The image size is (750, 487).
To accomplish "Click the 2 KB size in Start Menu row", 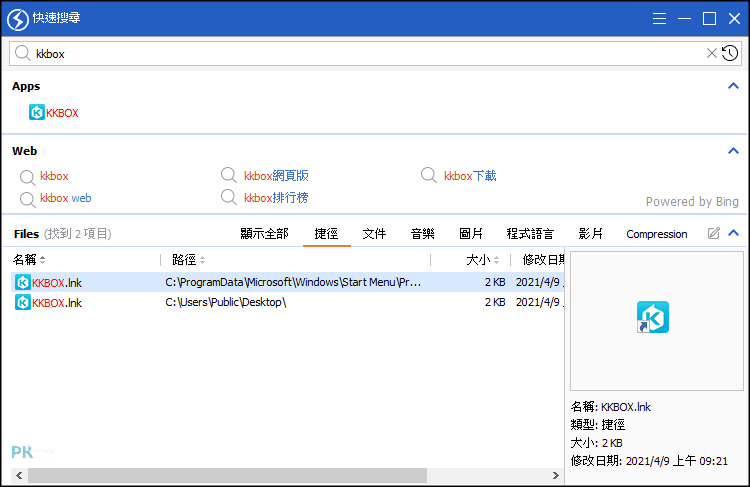I will 495,282.
